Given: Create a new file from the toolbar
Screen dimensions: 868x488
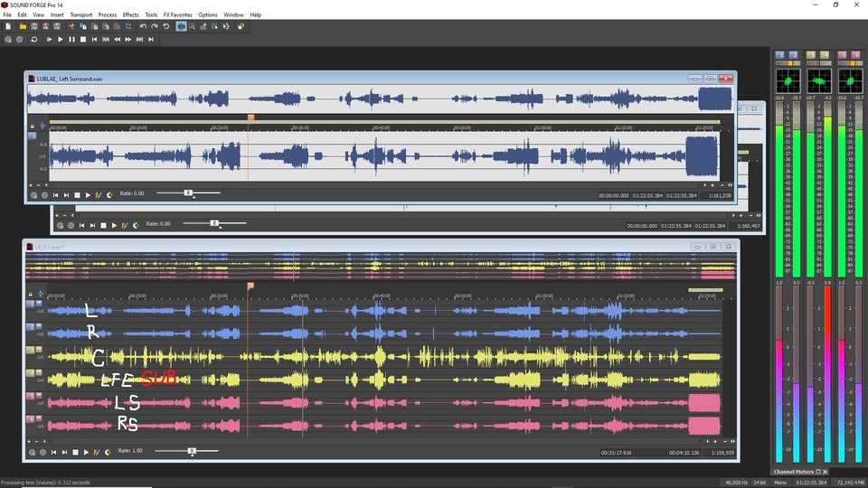Looking at the screenshot, I should point(8,26).
